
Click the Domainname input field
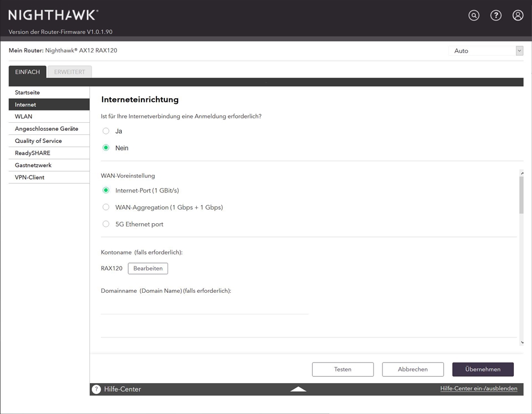pyautogui.click(x=204, y=307)
